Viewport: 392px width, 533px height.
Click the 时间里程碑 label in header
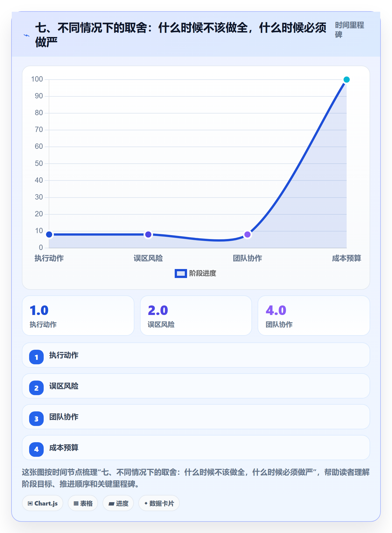(x=349, y=30)
